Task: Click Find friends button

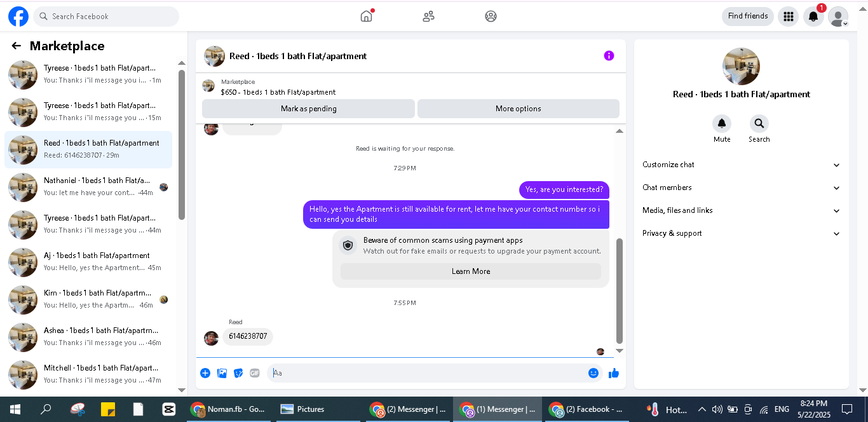Action: (748, 17)
